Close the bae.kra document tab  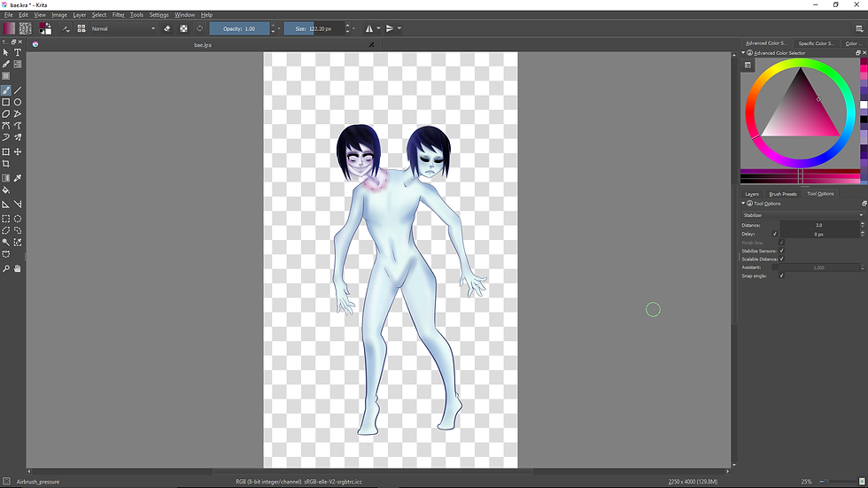pos(371,45)
